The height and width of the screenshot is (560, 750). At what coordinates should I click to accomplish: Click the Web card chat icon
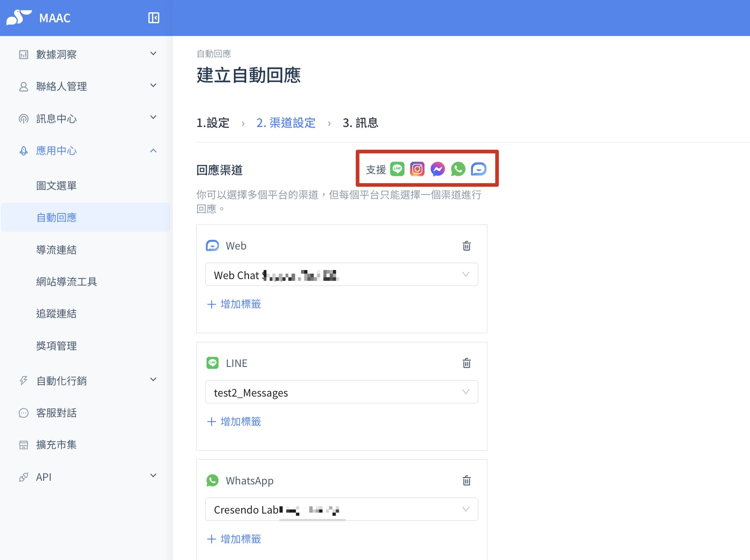pos(213,246)
